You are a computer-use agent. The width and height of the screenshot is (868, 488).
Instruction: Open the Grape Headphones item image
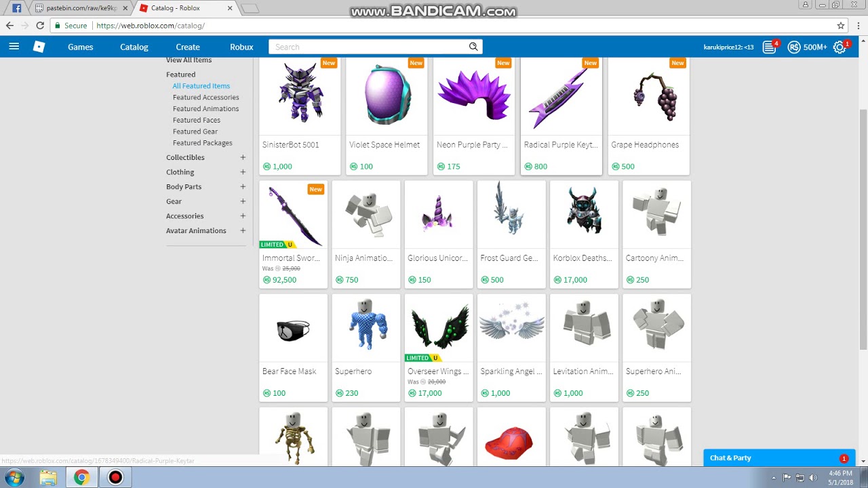click(648, 96)
